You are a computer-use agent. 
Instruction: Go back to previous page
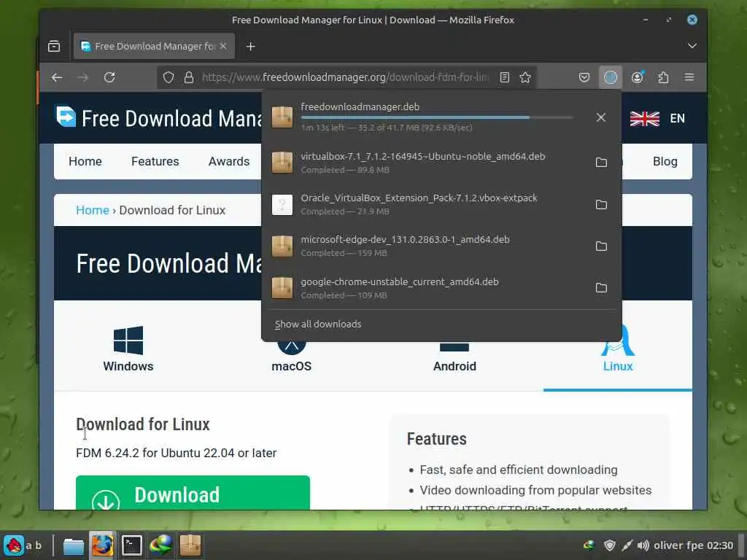click(57, 77)
